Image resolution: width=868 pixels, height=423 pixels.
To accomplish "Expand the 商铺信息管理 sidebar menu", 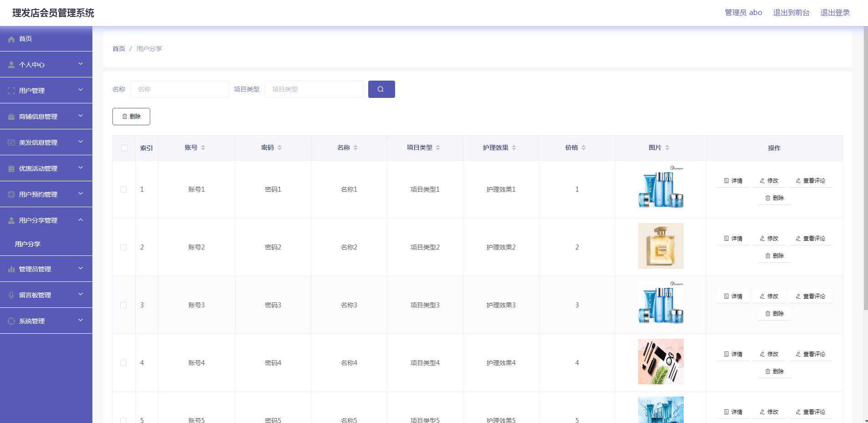I will [46, 117].
